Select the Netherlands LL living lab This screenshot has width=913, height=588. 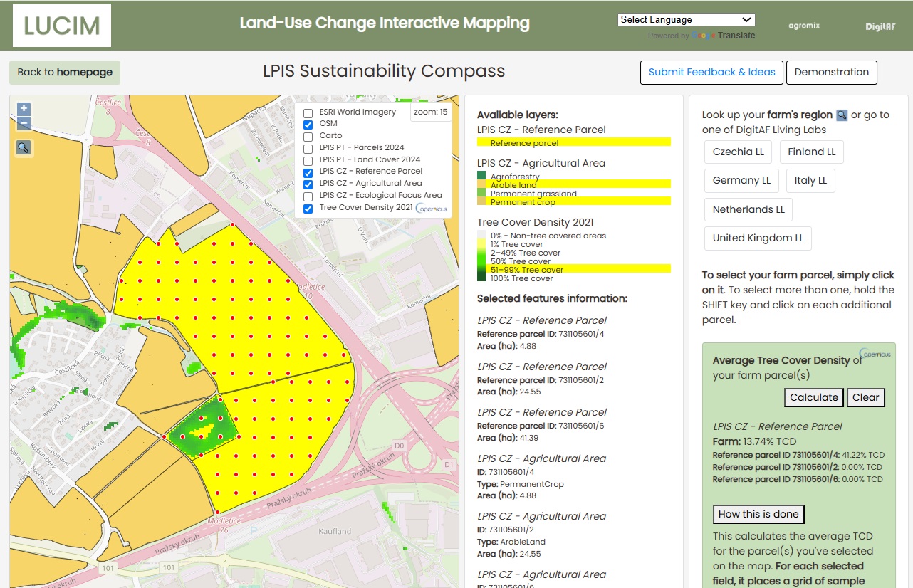[x=748, y=209]
